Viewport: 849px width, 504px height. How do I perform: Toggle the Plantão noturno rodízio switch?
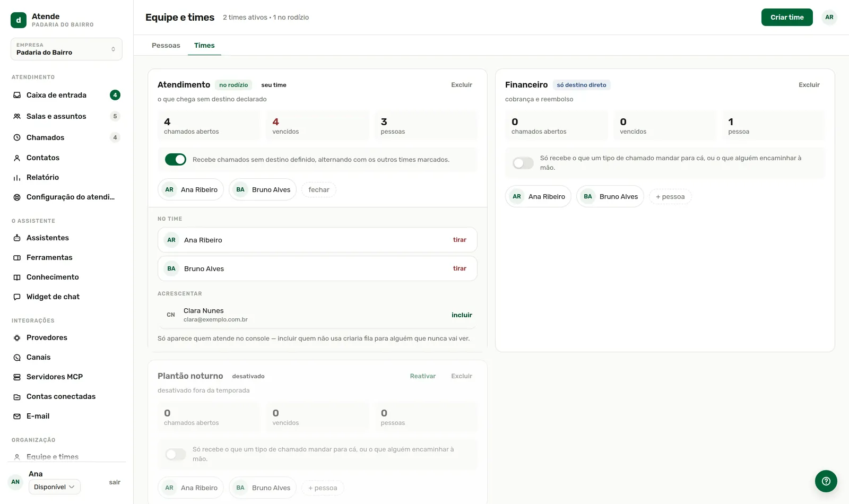pos(176,454)
